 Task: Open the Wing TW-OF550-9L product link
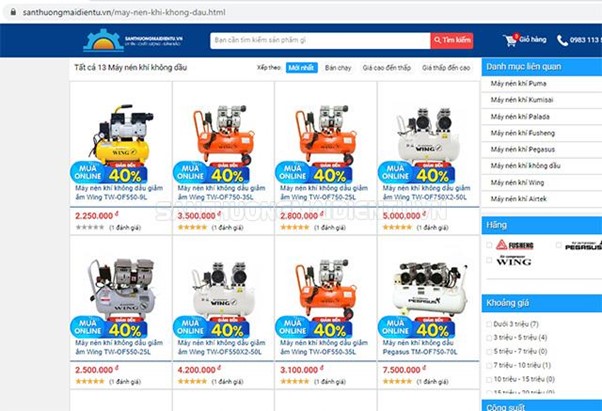coord(119,193)
